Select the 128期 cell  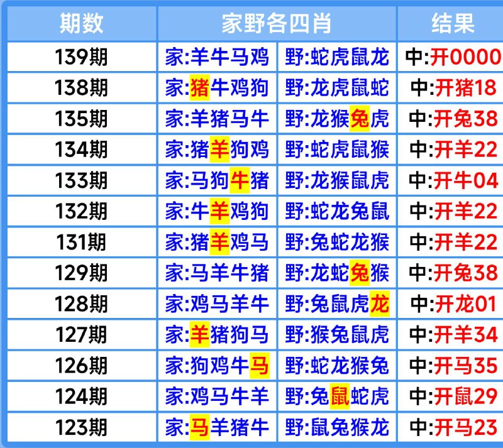(x=82, y=303)
